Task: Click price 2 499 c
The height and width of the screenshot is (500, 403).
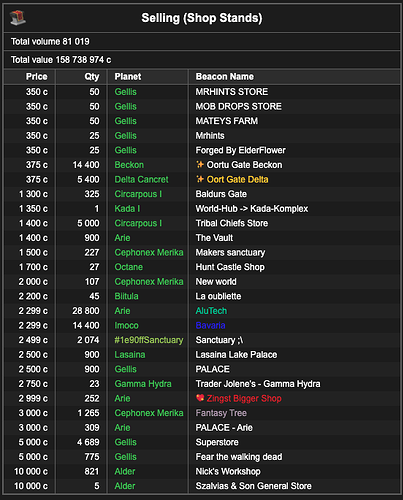Action: pos(33,340)
